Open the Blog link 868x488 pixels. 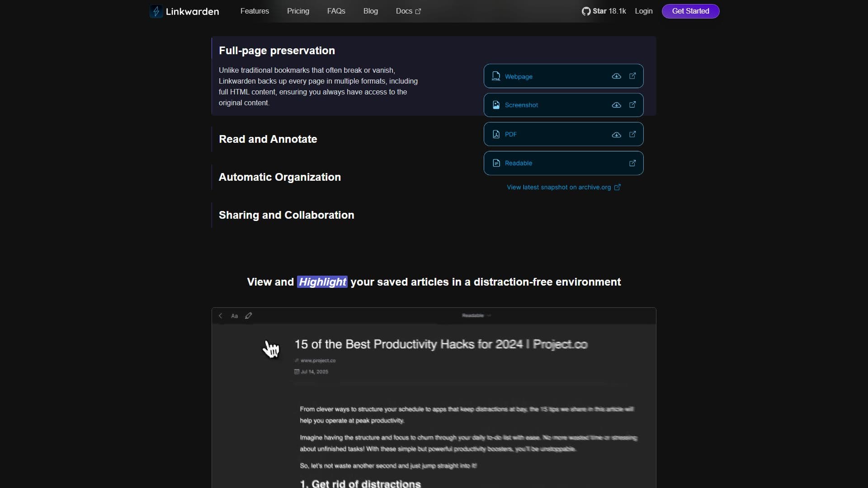pyautogui.click(x=370, y=11)
